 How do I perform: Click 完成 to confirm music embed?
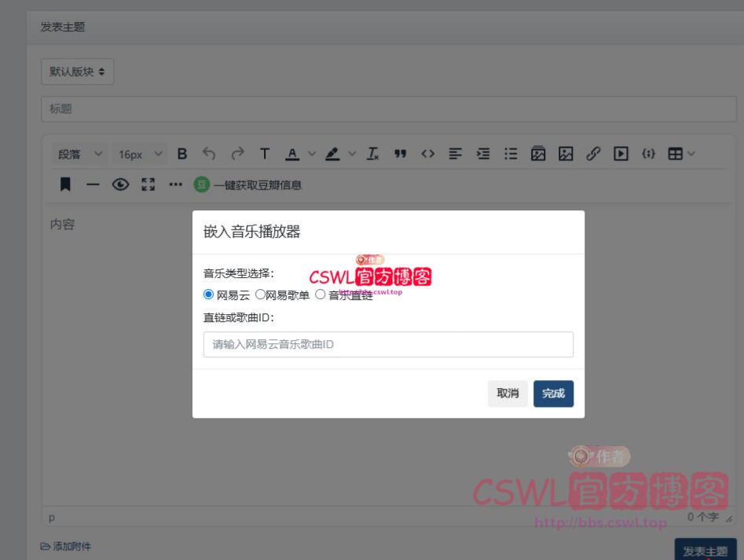pos(553,393)
